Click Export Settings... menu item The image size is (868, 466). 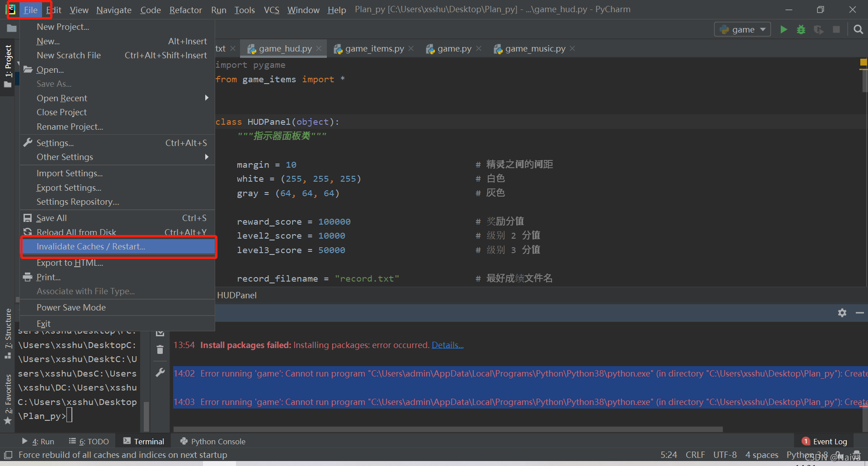(118, 188)
